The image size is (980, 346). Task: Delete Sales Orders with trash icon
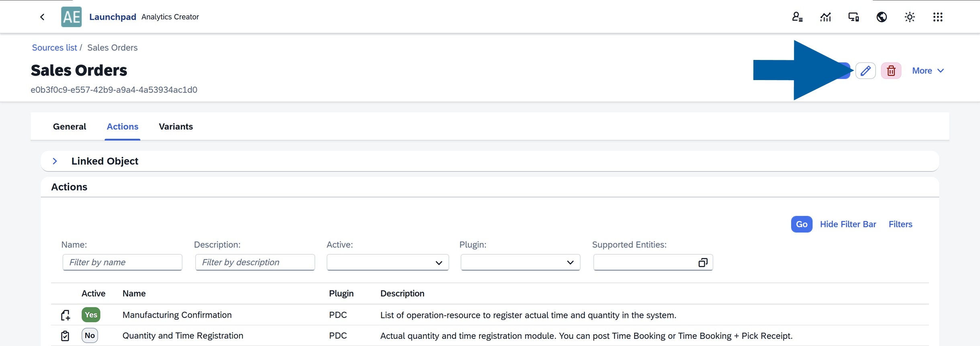click(x=891, y=71)
